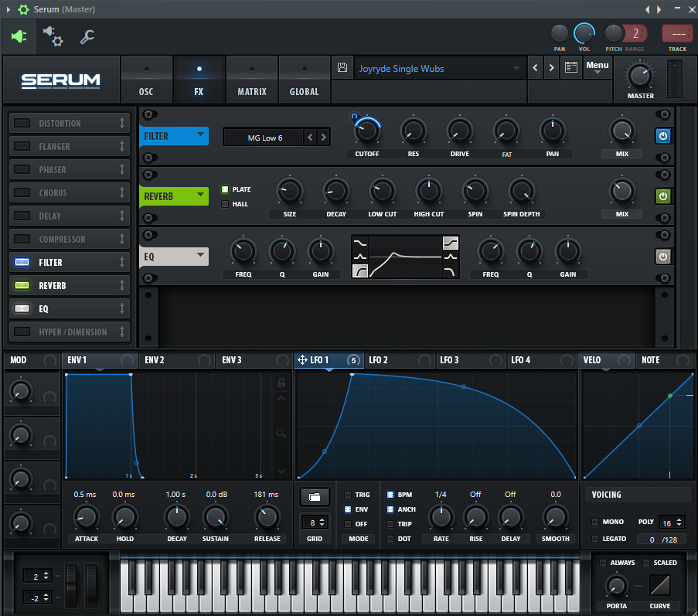Go to next preset arrow

[x=552, y=68]
